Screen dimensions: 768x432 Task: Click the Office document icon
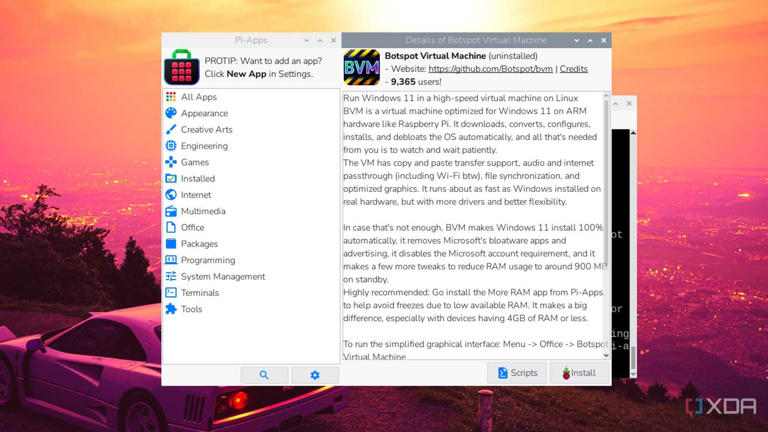coord(170,227)
